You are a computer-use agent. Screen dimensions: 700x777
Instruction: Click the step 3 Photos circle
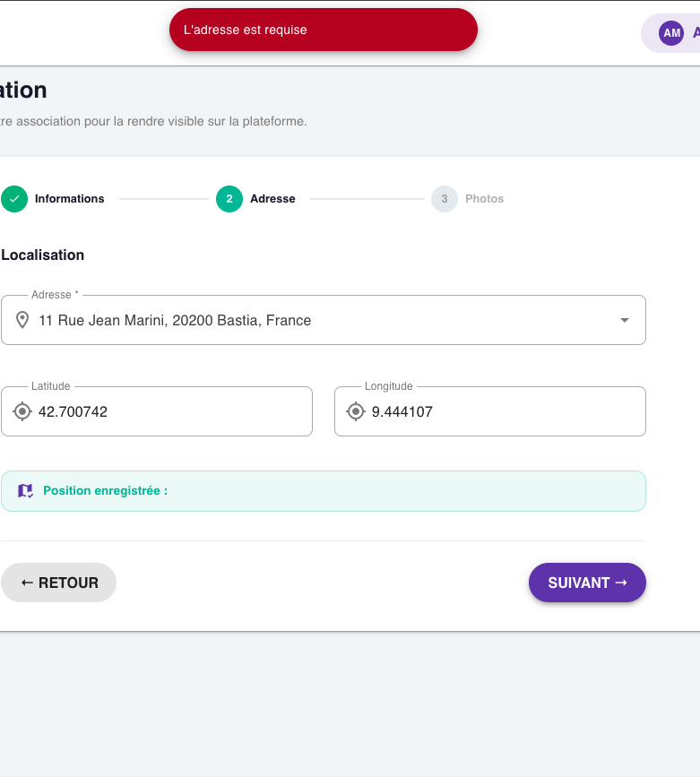(x=445, y=199)
